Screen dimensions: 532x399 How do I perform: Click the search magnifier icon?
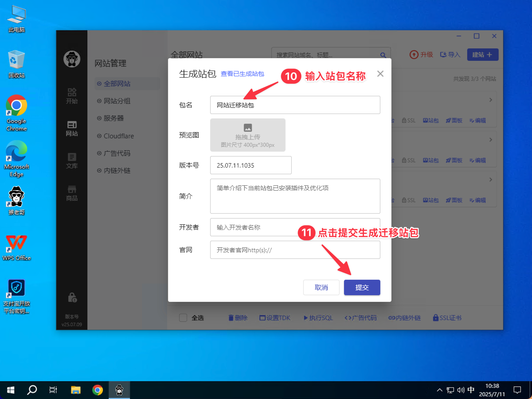click(x=383, y=55)
